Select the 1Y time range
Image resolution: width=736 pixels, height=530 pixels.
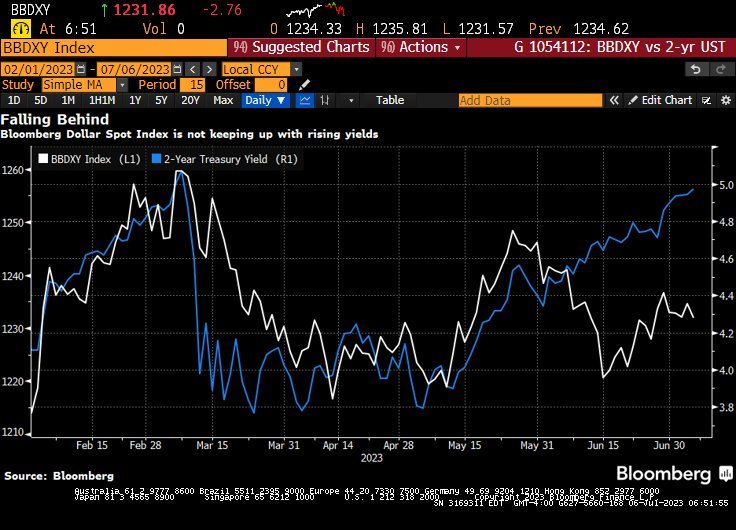point(135,100)
